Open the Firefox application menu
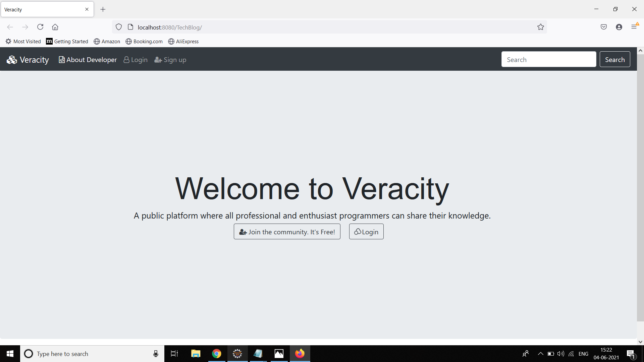644x362 pixels. pos(634,27)
